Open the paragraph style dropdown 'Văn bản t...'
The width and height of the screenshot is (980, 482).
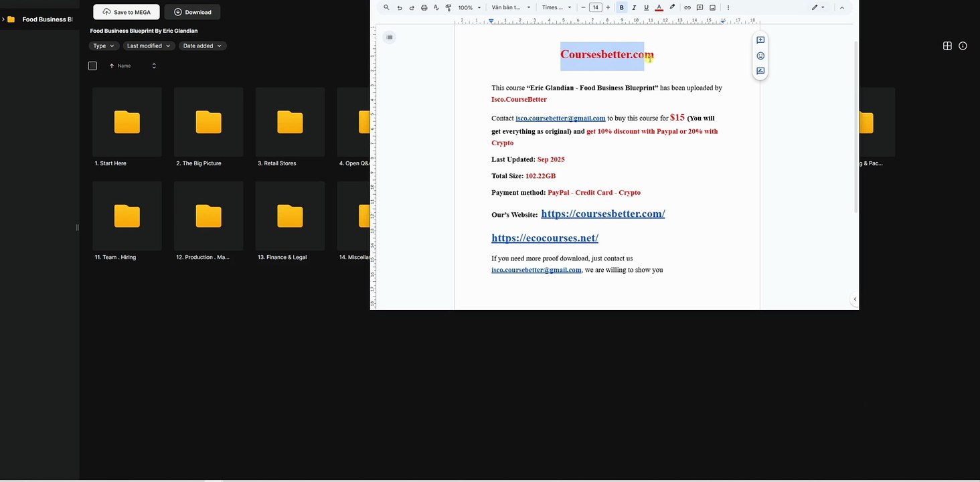[511, 7]
